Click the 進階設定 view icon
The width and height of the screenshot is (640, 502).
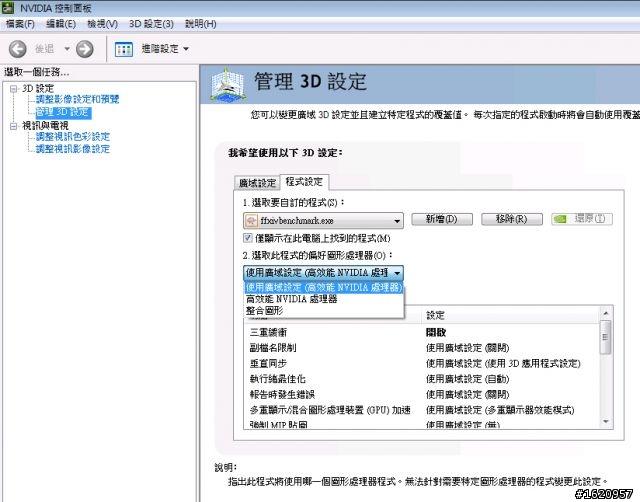124,49
